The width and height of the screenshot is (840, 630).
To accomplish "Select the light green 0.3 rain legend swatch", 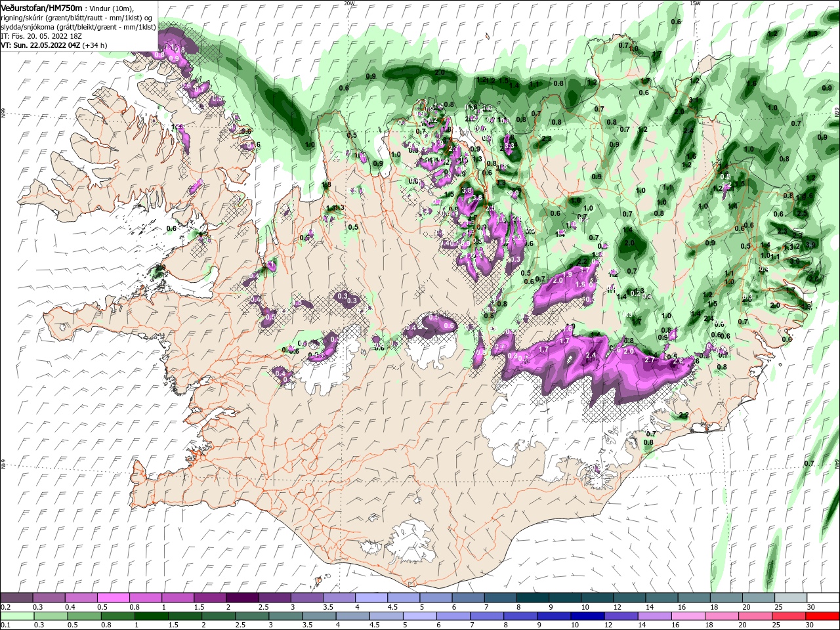I will 51,616.
